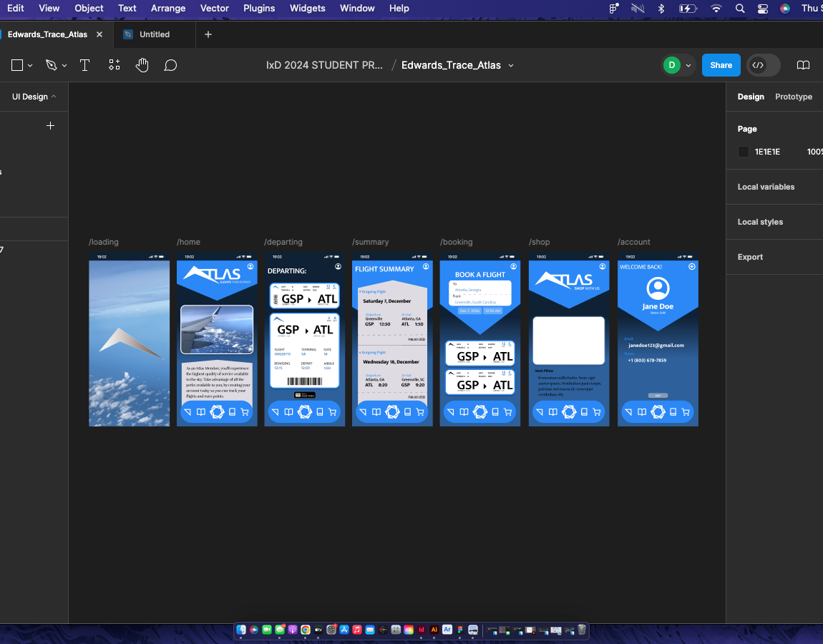The image size is (823, 644).
Task: Expand the Pen tool dropdown arrow
Action: [x=64, y=66]
